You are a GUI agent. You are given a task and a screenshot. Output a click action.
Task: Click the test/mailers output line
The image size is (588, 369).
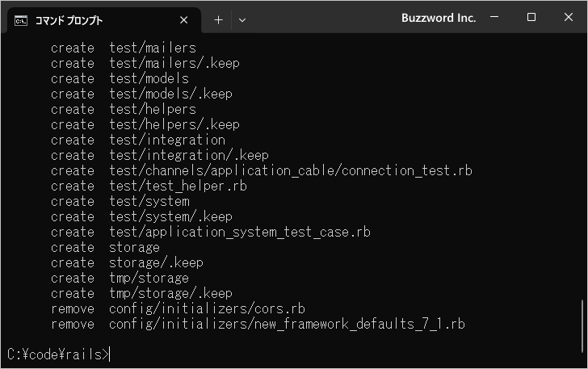[x=152, y=48]
